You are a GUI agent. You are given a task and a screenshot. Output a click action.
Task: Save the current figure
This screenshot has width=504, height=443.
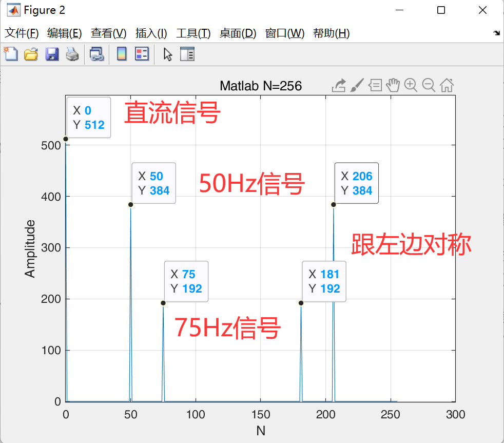[52, 54]
